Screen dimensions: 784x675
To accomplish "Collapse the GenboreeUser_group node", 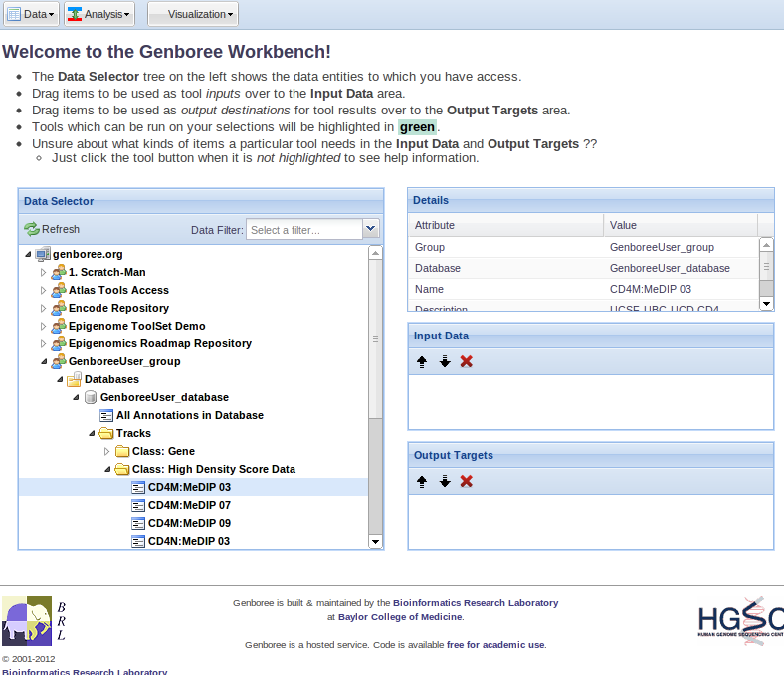I will click(x=43, y=362).
